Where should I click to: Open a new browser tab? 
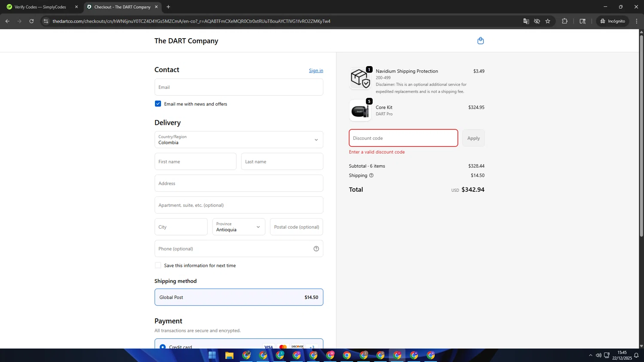pyautogui.click(x=168, y=7)
